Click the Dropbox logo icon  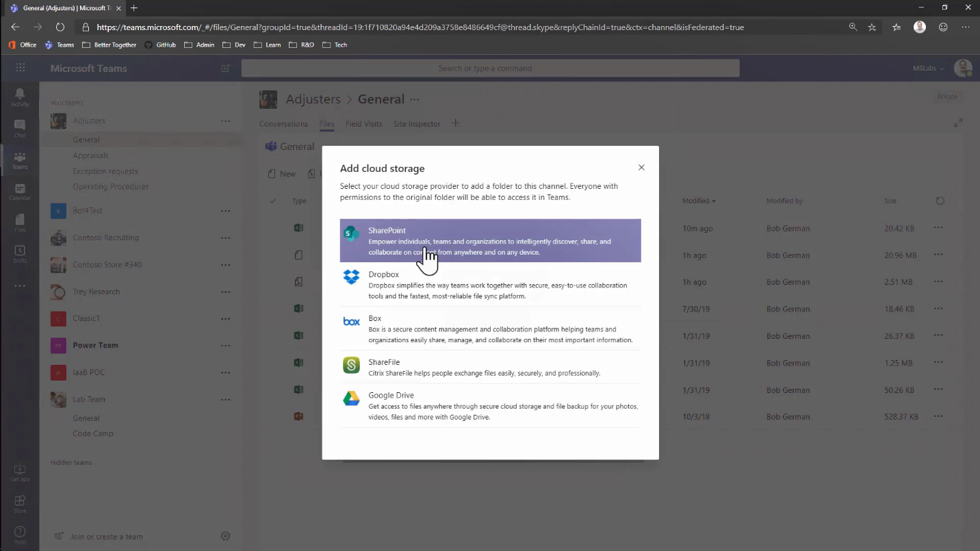(x=351, y=277)
